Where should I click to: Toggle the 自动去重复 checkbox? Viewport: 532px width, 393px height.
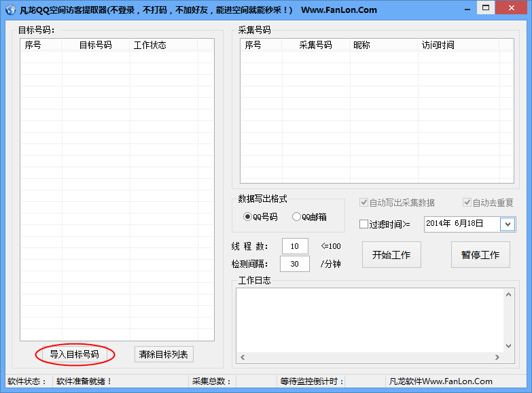pos(467,203)
